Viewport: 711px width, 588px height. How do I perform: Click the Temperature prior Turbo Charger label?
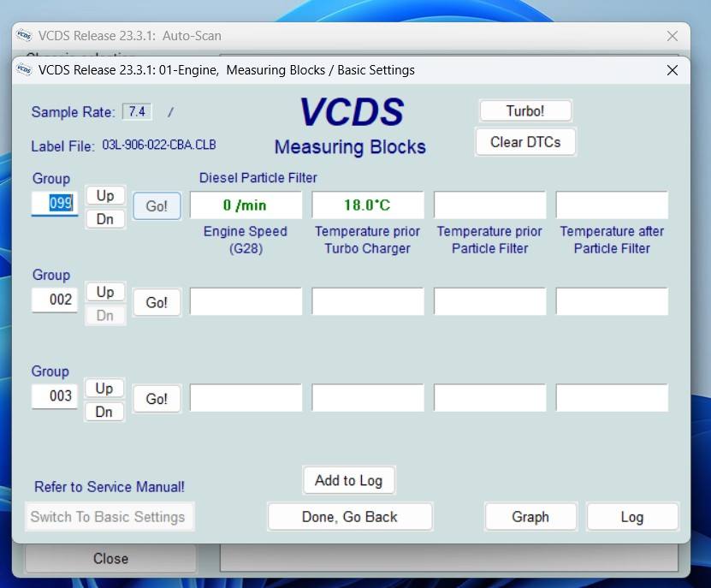click(367, 240)
